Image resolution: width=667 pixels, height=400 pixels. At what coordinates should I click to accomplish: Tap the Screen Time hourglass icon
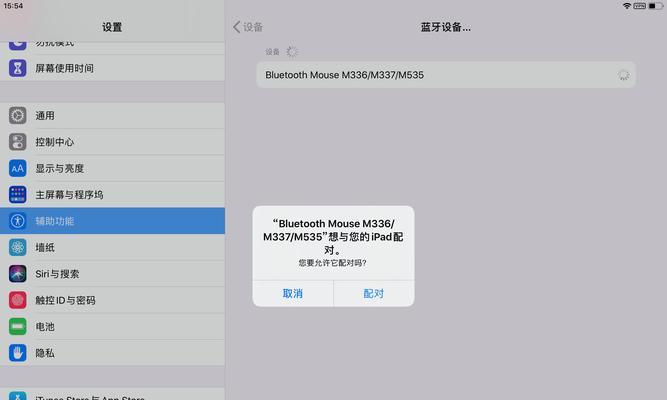[x=17, y=68]
